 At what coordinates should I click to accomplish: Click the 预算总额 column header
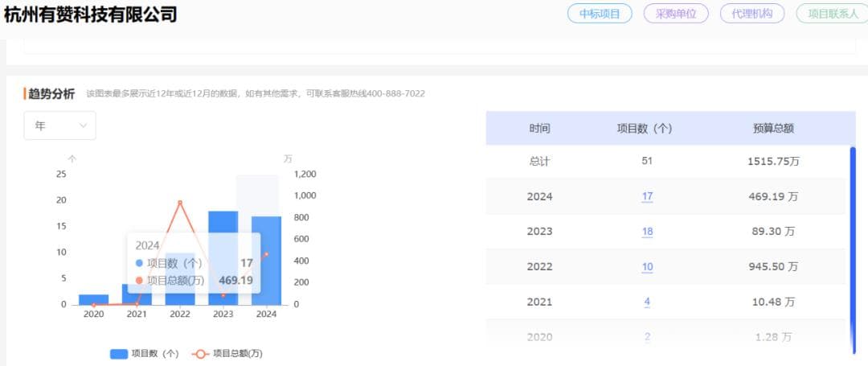click(773, 128)
